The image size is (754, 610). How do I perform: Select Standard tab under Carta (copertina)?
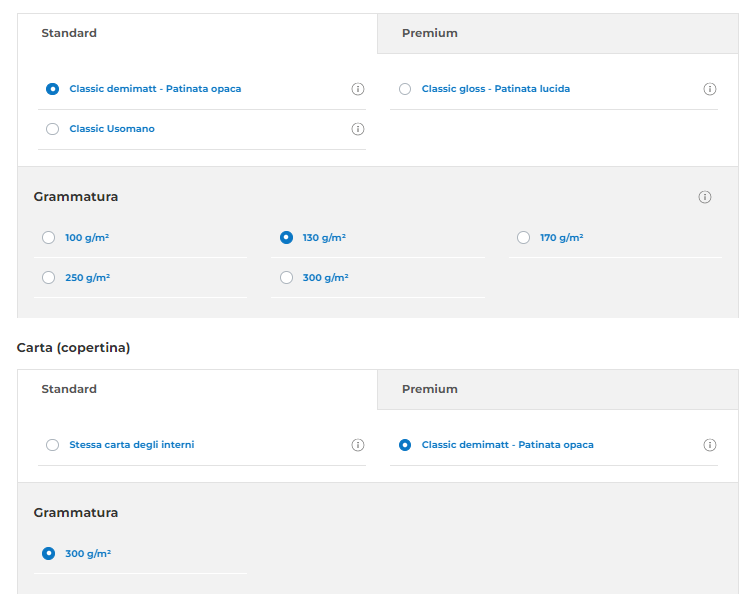(69, 389)
